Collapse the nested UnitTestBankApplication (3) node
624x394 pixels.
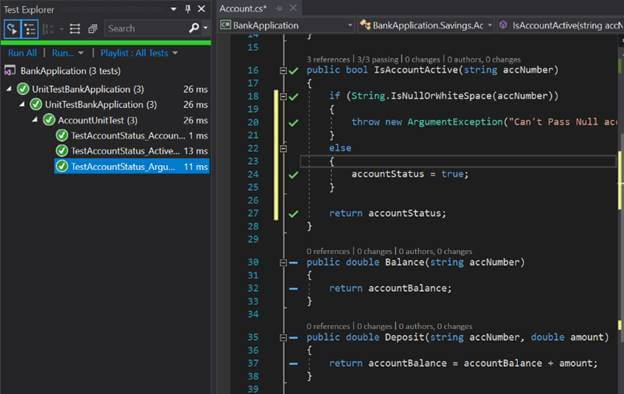[22, 104]
